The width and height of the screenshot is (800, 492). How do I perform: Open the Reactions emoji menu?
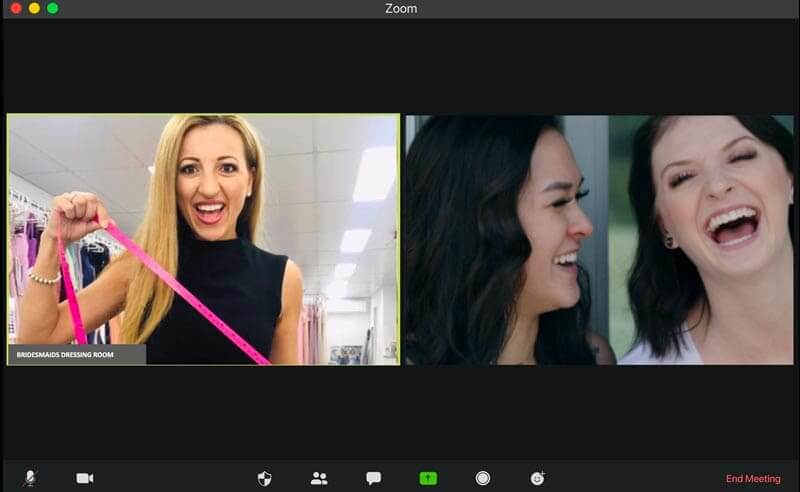point(538,478)
